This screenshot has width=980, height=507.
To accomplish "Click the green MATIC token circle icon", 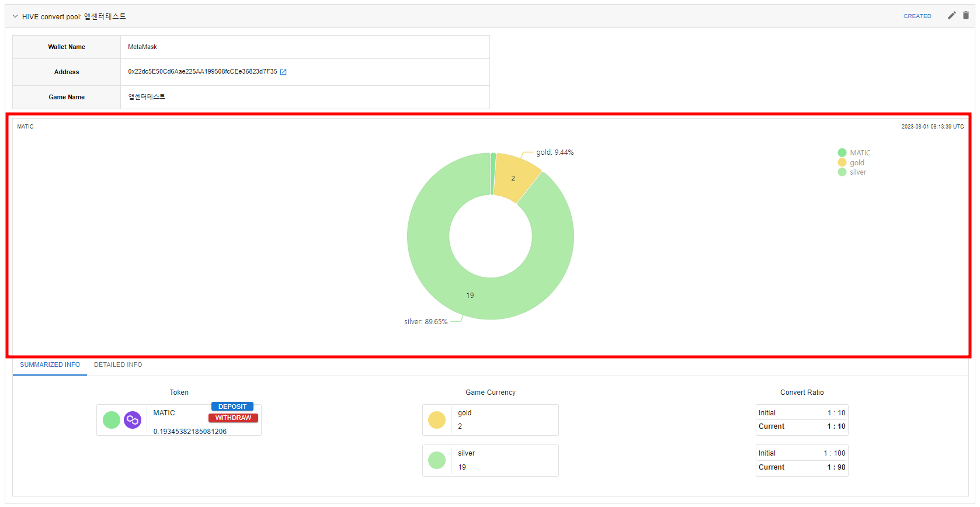I will point(112,420).
